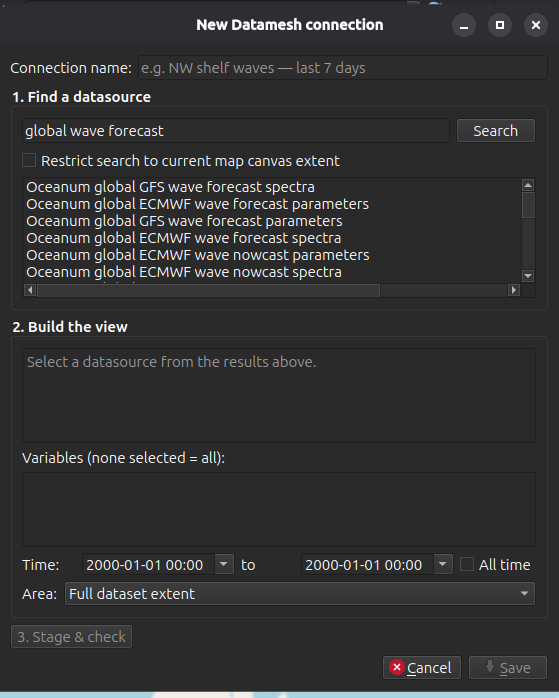Select Oceanum global GFS wave forecast spectra
Image resolution: width=559 pixels, height=698 pixels.
click(170, 187)
